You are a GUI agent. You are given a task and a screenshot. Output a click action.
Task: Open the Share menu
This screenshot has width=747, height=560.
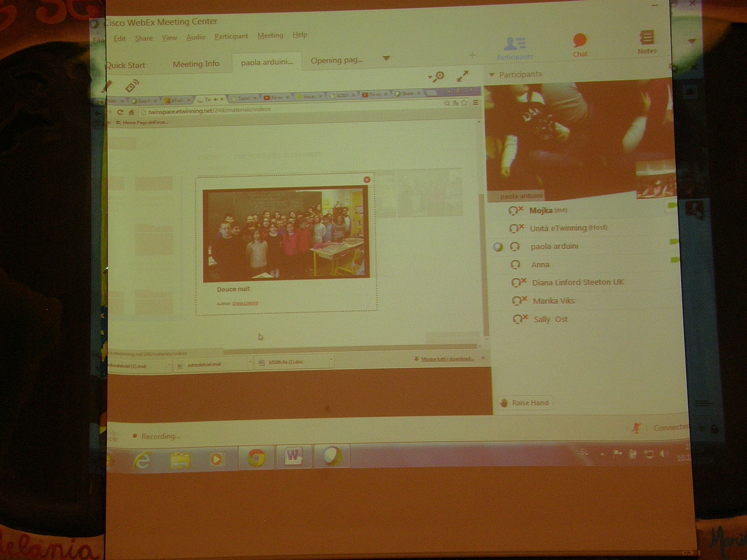click(144, 38)
